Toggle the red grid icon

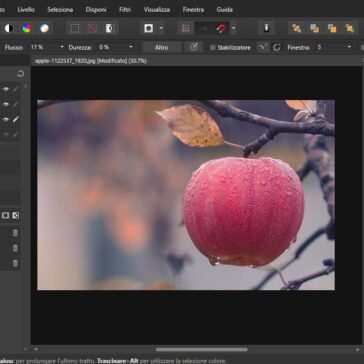186,28
